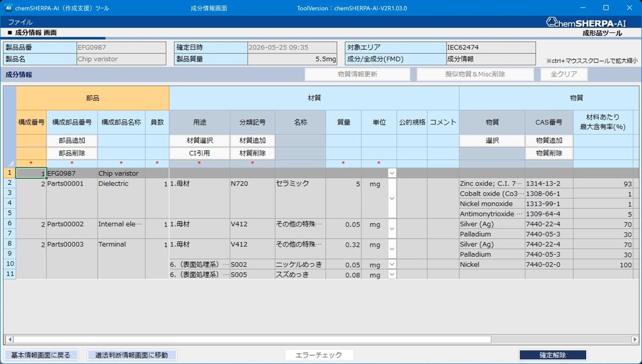The image size is (642, 364).
Task: Click the S002 classification cell
Action: (252, 264)
